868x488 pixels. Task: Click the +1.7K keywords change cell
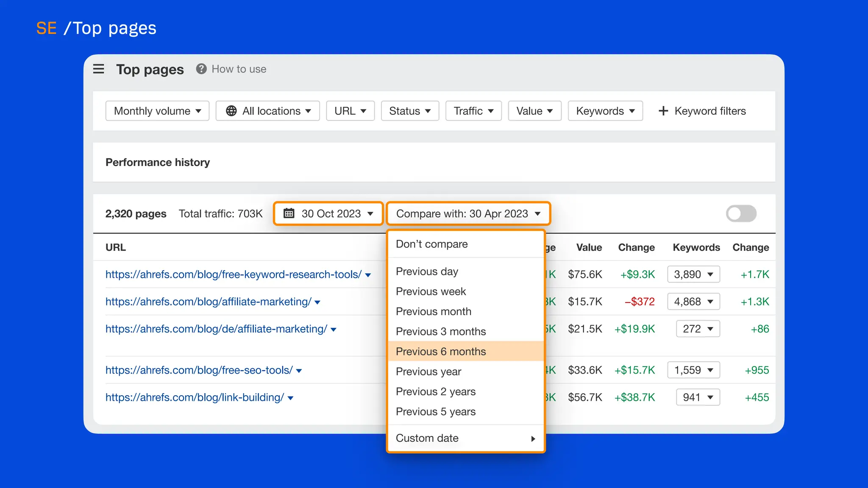[x=755, y=274]
